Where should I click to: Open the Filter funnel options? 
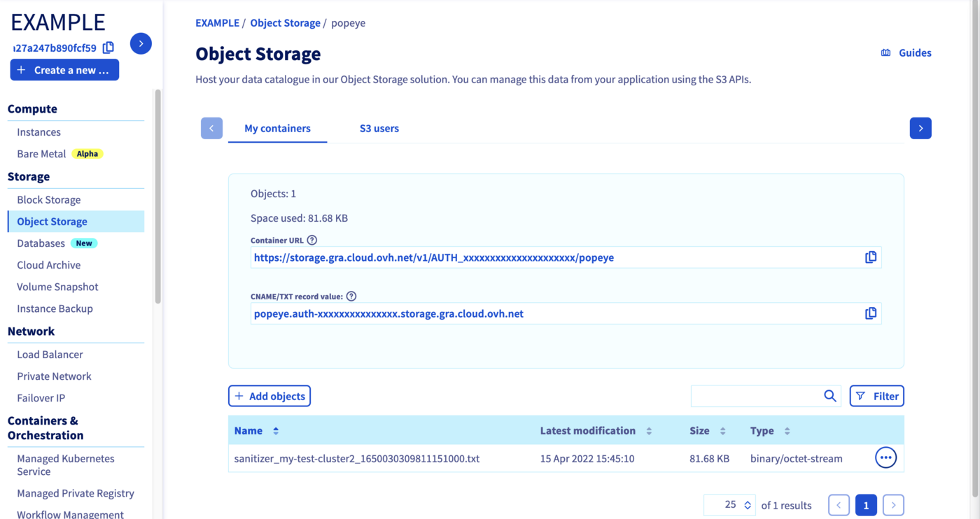(x=876, y=395)
